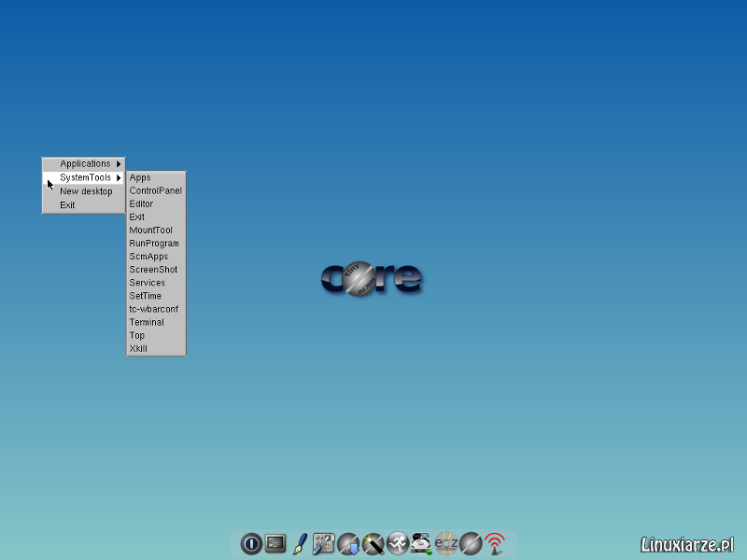The image size is (747, 560).
Task: Open MountTool from the submenu
Action: click(x=156, y=230)
